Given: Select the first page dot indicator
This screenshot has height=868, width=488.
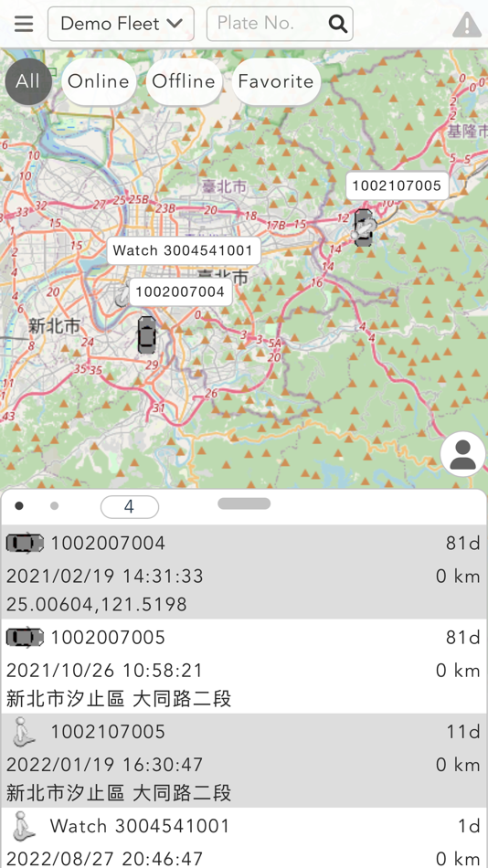Looking at the screenshot, I should pyautogui.click(x=19, y=506).
